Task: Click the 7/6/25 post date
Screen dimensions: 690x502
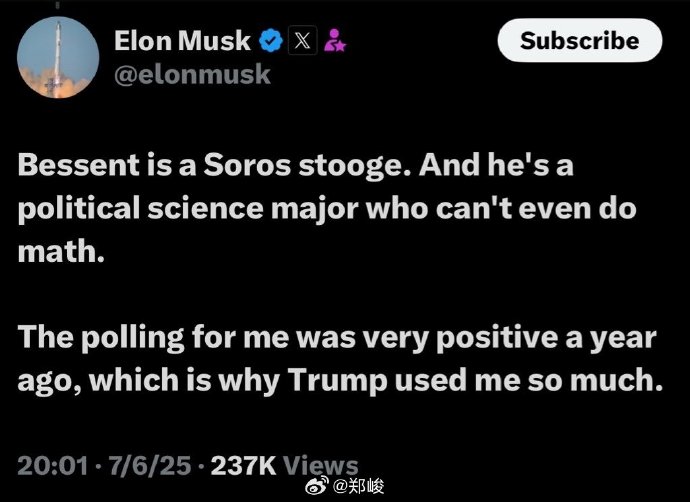Action: pos(148,465)
